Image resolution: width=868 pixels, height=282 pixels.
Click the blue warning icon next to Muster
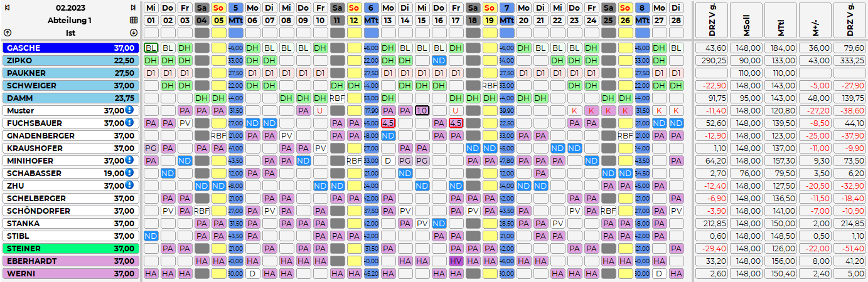[129, 110]
